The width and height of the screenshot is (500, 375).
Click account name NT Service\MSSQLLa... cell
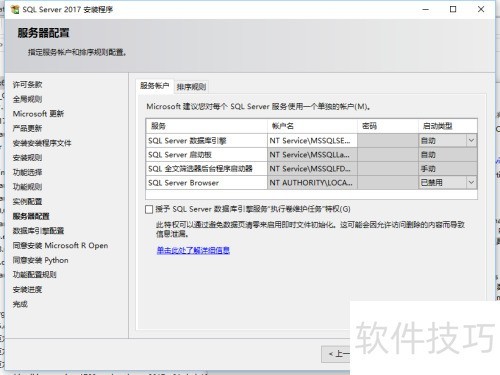tap(312, 155)
